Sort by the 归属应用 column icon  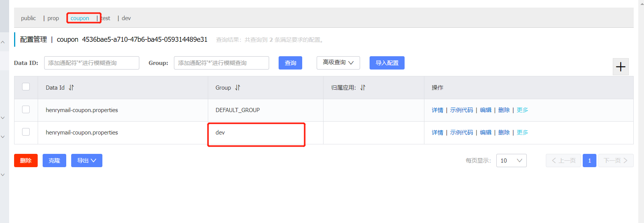pos(363,88)
